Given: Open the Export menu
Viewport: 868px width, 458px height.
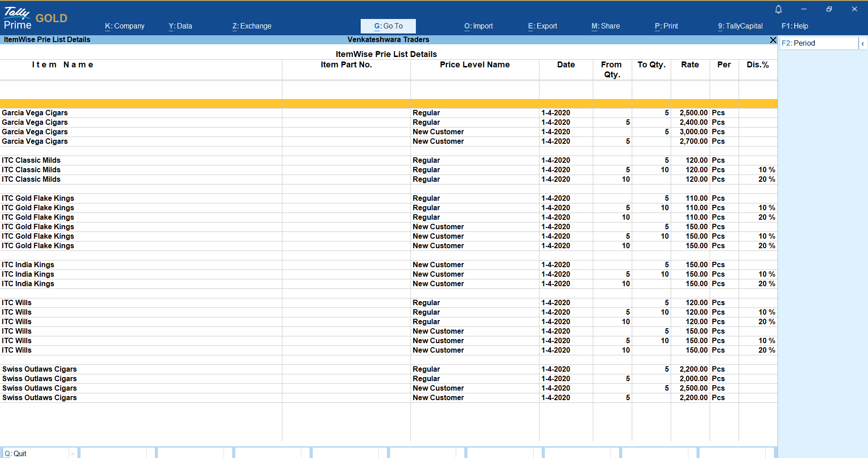Looking at the screenshot, I should point(542,26).
